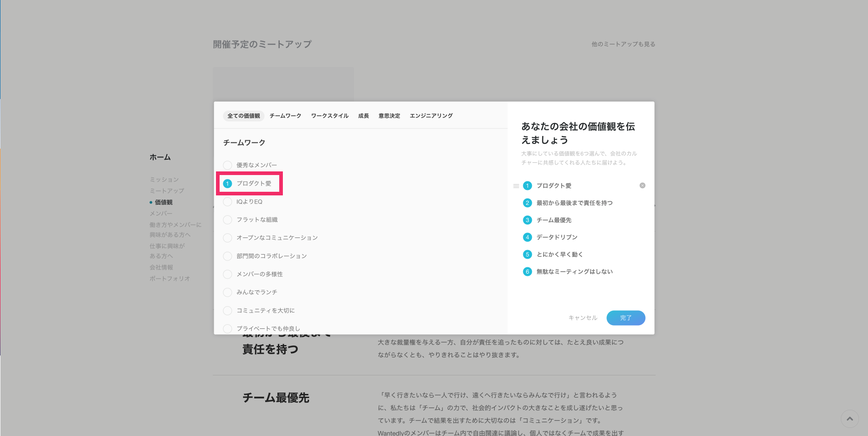Open the エンジニアリング tab
Viewport: 868px width, 436px height.
pyautogui.click(x=431, y=116)
